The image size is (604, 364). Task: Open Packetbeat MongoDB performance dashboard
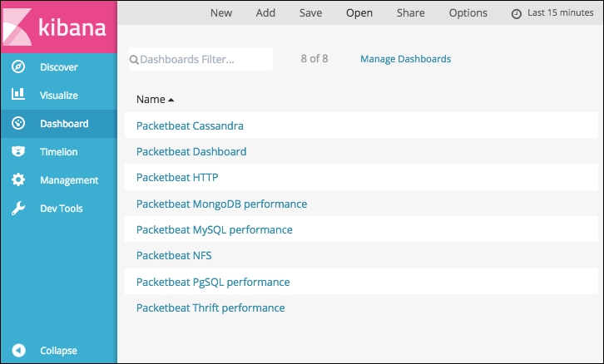tap(222, 204)
